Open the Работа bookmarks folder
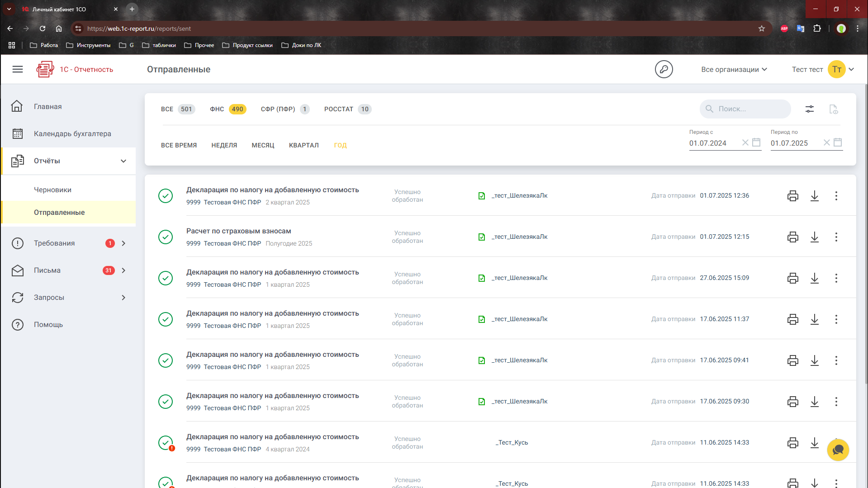Viewport: 868px width, 488px height. 44,45
